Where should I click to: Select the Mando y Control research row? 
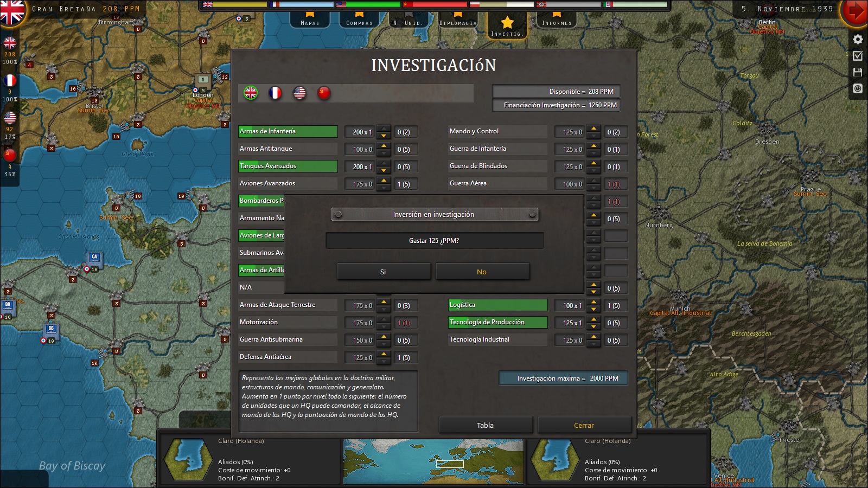(x=497, y=132)
